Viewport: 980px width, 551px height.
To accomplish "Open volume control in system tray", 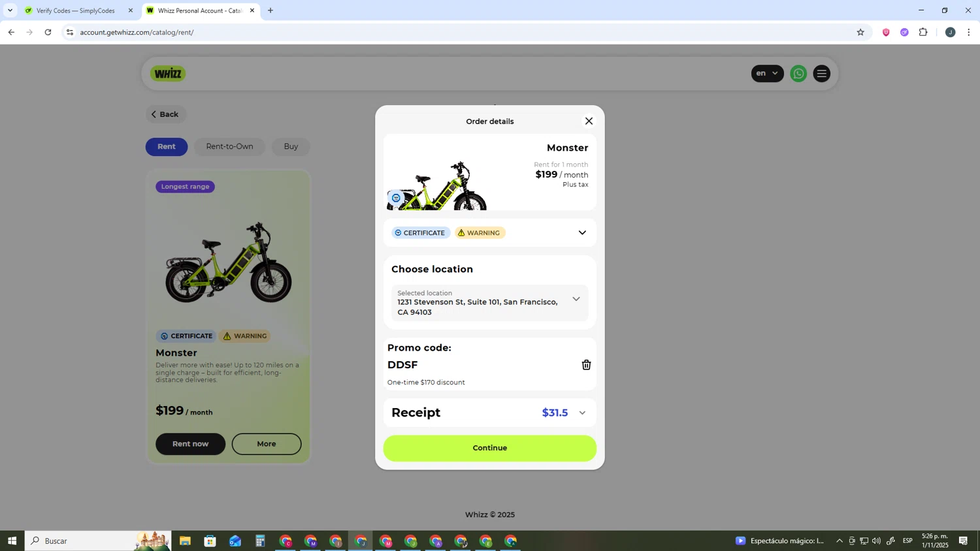I will coord(876,541).
